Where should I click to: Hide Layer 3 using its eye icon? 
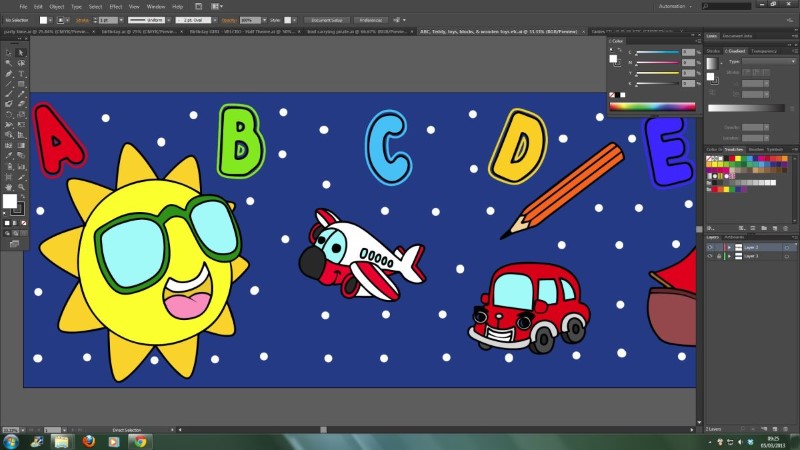tap(710, 256)
